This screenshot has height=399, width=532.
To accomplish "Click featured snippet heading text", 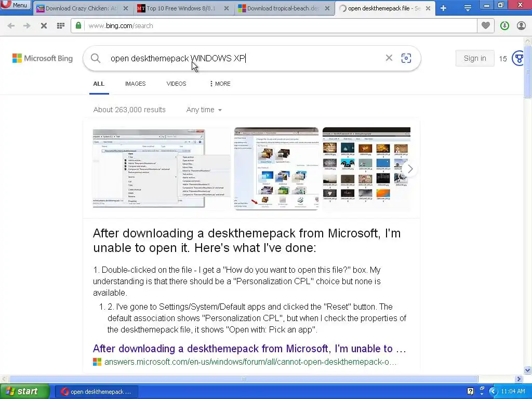I will click(x=247, y=240).
